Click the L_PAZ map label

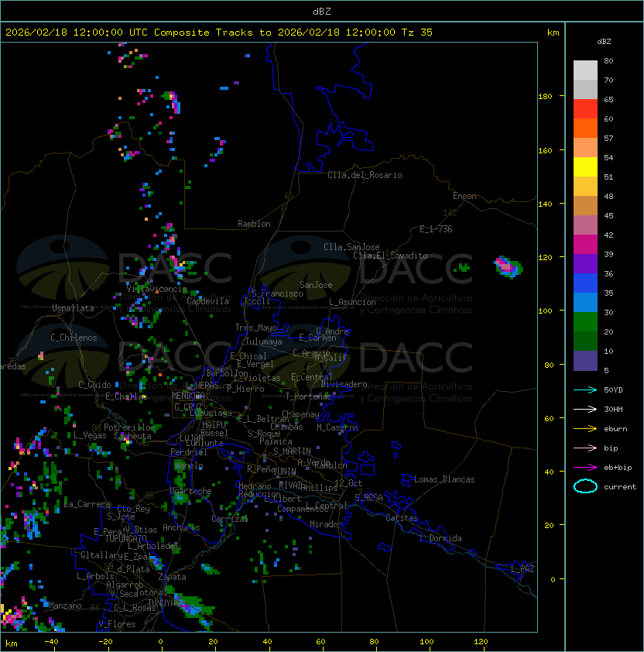[x=522, y=569]
